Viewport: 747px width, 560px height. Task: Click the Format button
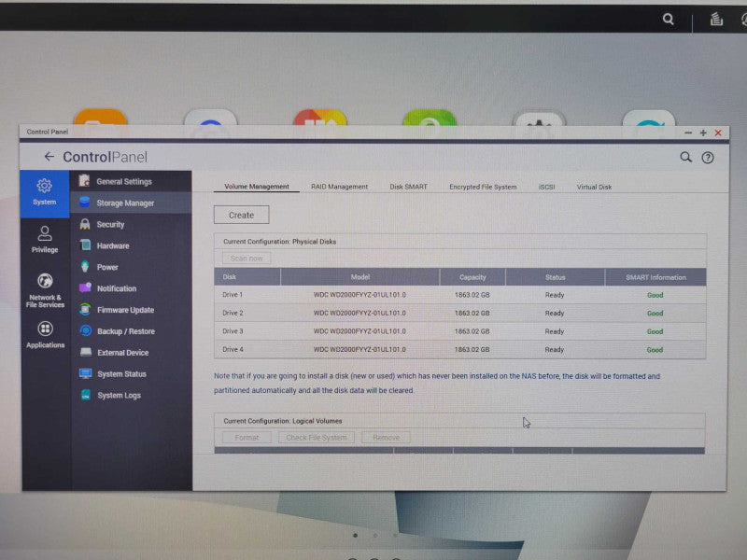(x=247, y=437)
